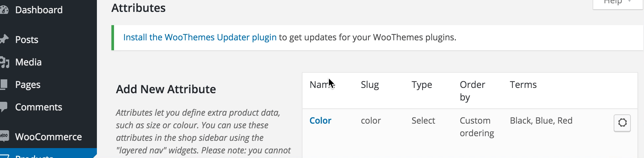
Task: Open the Posts menu label
Action: point(27,40)
